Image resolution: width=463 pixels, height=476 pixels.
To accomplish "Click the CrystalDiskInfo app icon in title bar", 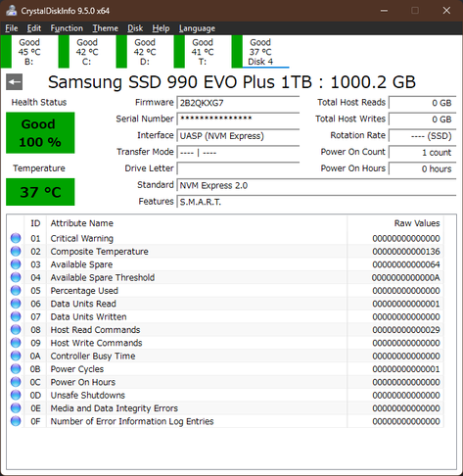I will (x=12, y=11).
